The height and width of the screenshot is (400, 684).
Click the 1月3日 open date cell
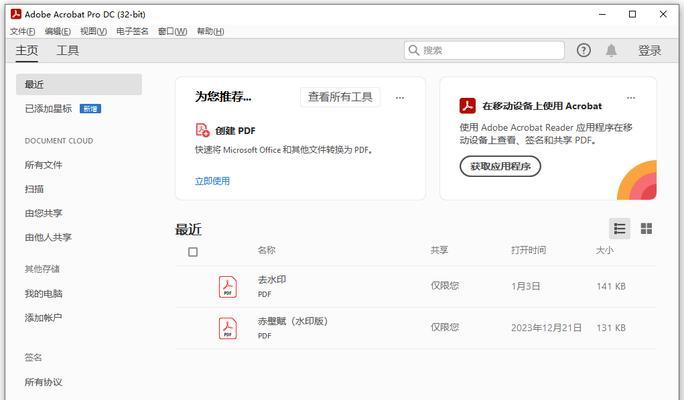click(x=526, y=286)
